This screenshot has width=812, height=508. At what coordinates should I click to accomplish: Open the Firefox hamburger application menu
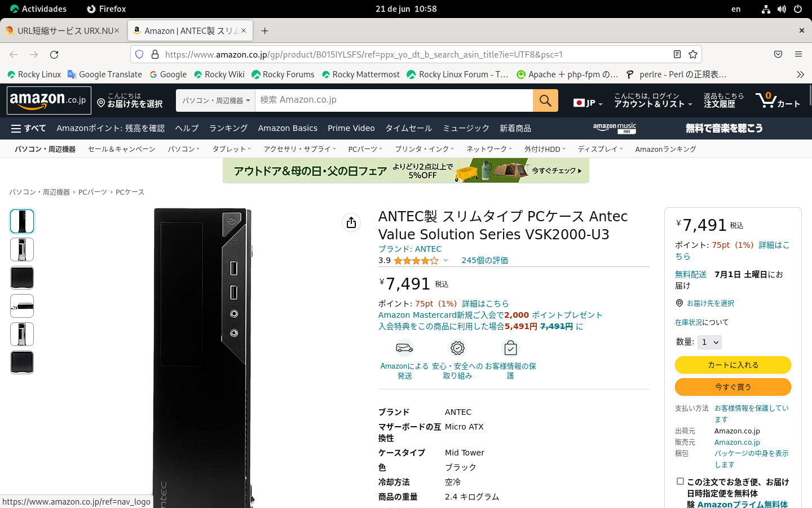tap(798, 54)
